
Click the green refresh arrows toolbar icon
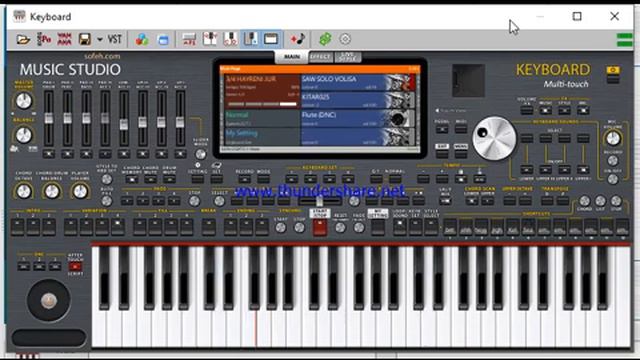(x=325, y=39)
